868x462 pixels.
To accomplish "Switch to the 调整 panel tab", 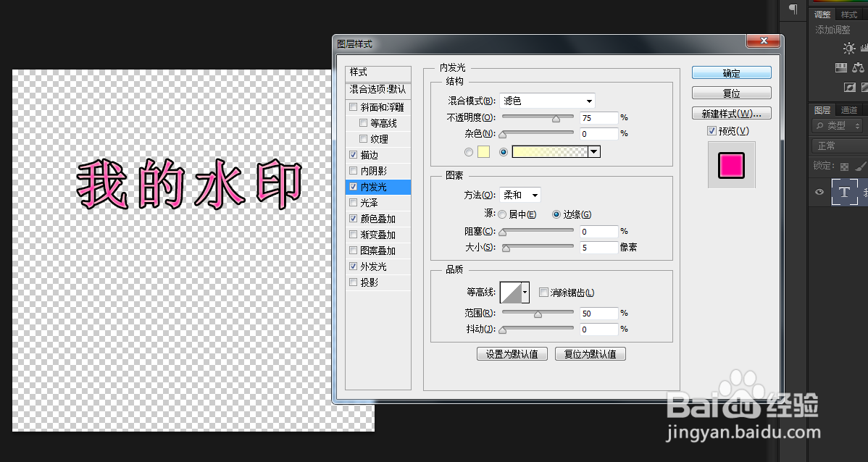I will [822, 14].
